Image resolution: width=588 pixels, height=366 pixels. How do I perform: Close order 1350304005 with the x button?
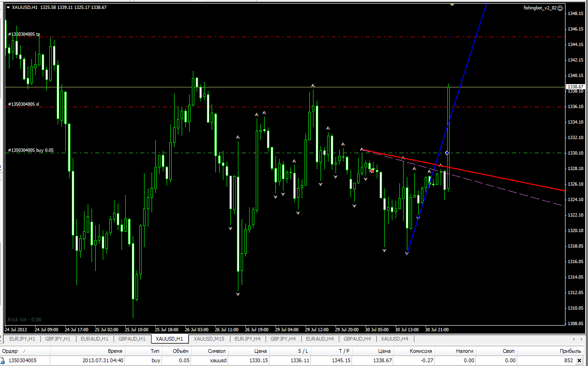pos(580,361)
